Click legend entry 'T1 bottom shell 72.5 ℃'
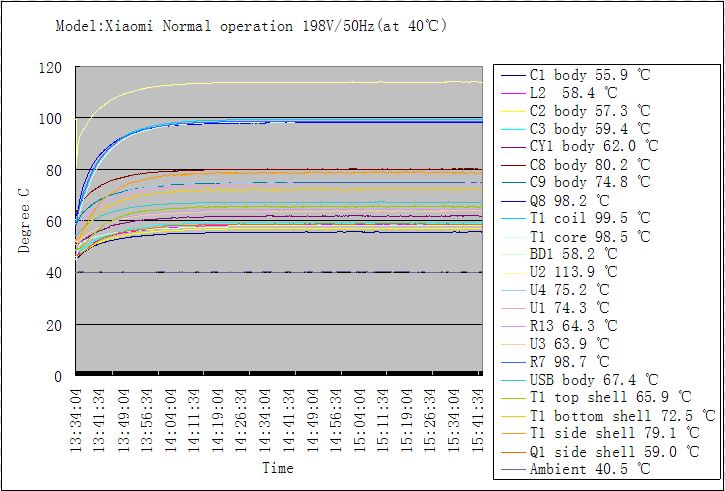 click(608, 416)
